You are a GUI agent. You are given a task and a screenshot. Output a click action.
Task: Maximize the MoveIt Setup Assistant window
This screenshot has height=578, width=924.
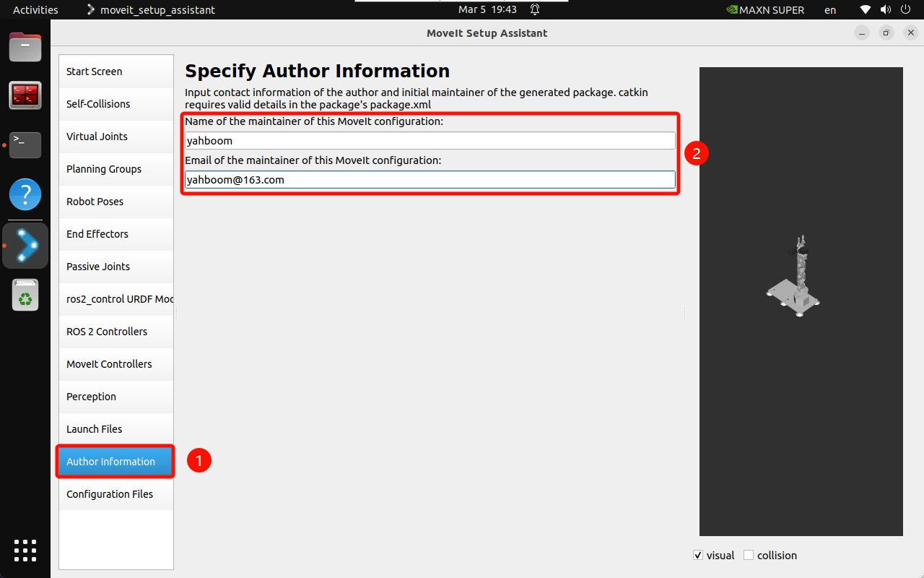(886, 33)
